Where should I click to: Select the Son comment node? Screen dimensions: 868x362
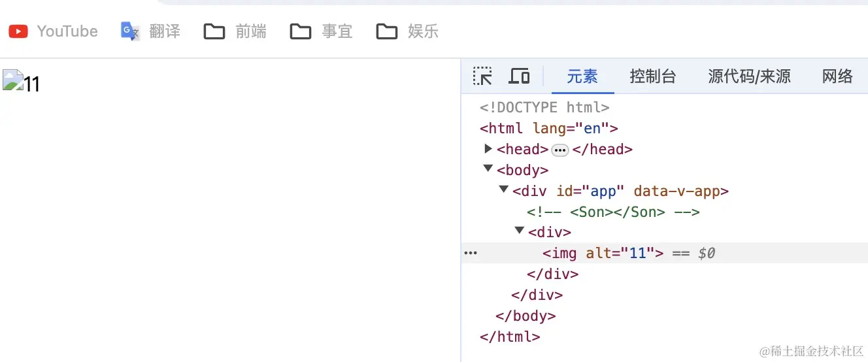pyautogui.click(x=613, y=212)
